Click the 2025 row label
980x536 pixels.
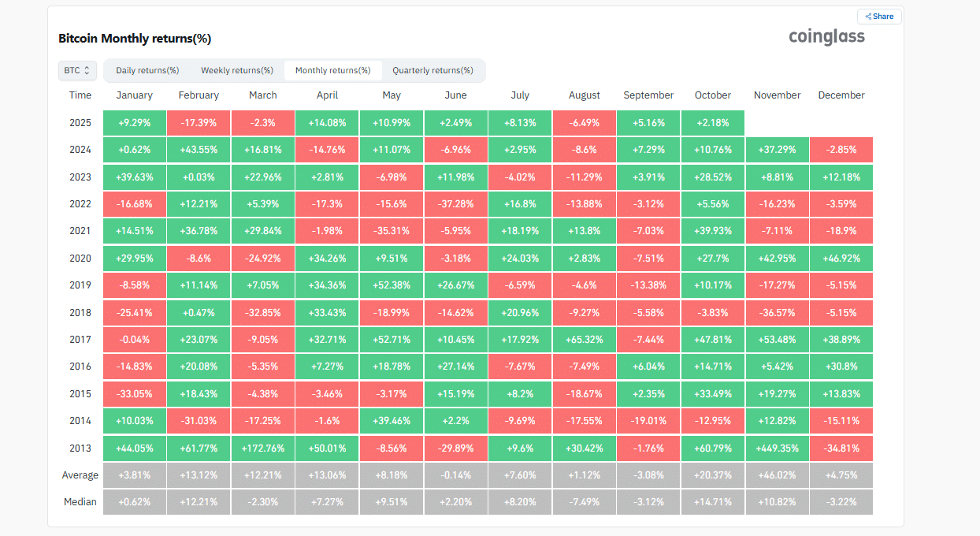(x=80, y=123)
